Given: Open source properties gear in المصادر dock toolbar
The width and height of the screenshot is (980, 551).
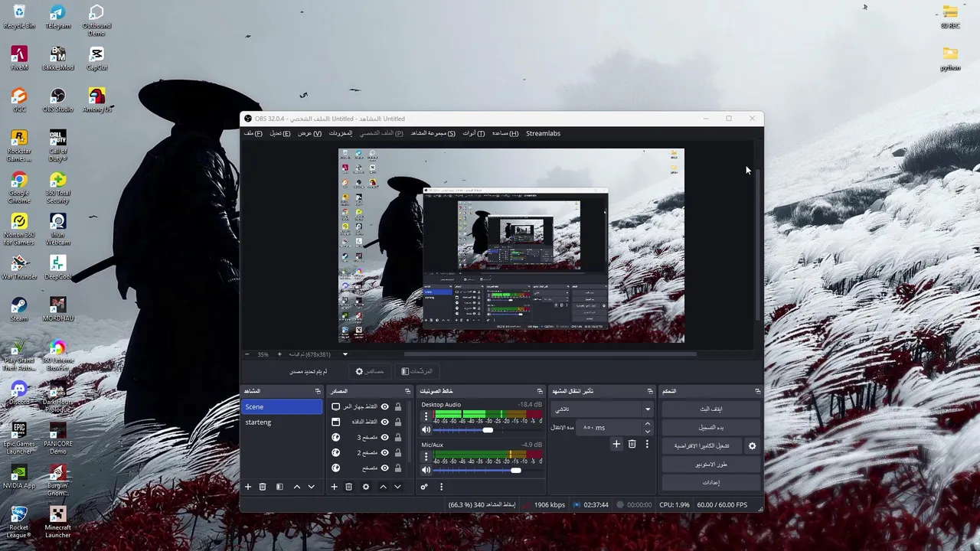Looking at the screenshot, I should (x=366, y=487).
